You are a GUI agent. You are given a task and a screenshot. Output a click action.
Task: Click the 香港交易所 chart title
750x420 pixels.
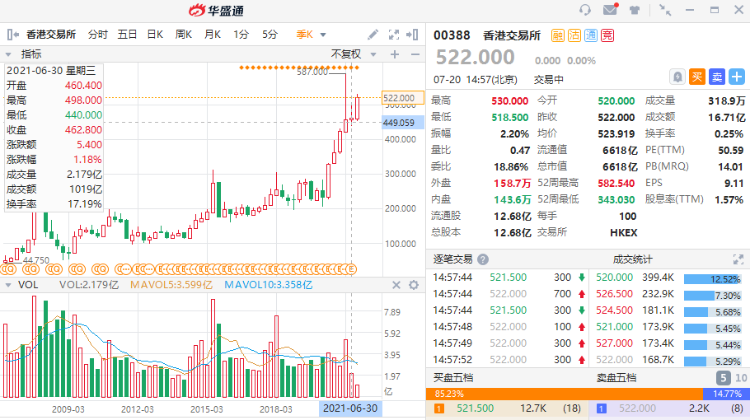[51, 34]
